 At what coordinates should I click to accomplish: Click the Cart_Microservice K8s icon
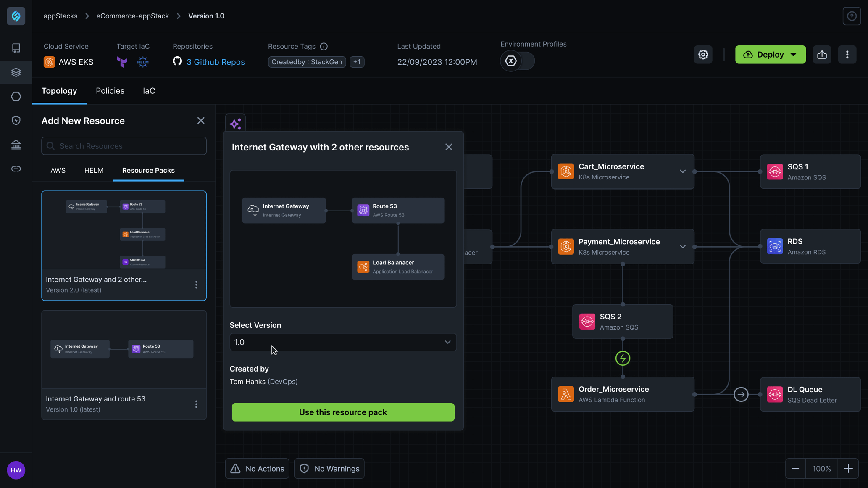566,172
